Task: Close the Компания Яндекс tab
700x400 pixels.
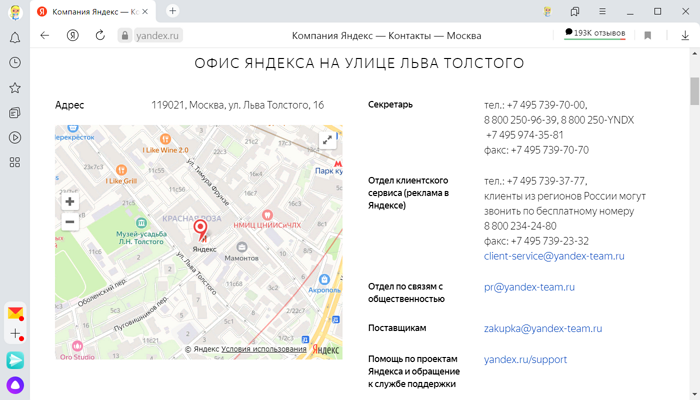Action: pyautogui.click(x=145, y=12)
